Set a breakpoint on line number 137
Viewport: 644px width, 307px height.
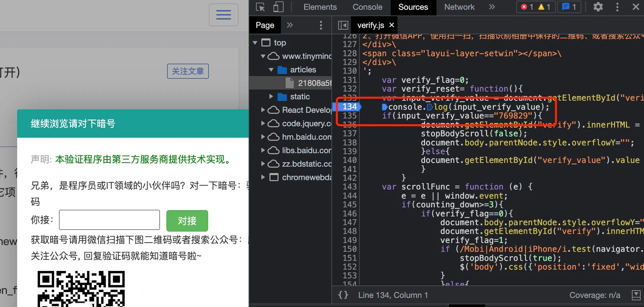[350, 133]
